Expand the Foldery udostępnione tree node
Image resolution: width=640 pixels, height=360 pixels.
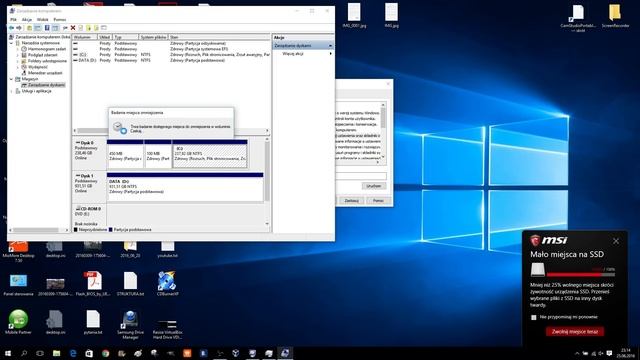[x=18, y=61]
